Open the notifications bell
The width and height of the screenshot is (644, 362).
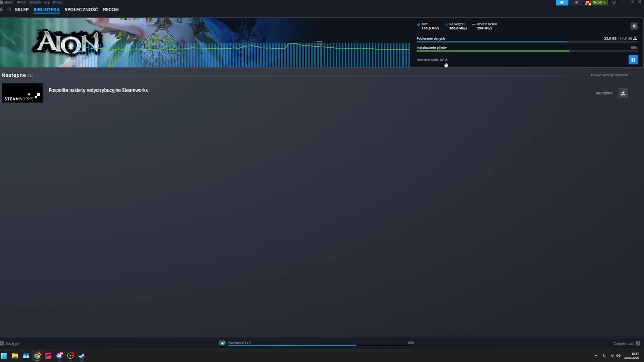(x=577, y=2)
